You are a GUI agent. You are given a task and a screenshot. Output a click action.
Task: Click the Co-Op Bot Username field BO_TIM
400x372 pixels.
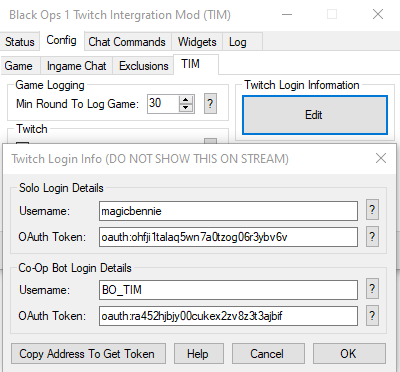[228, 290]
